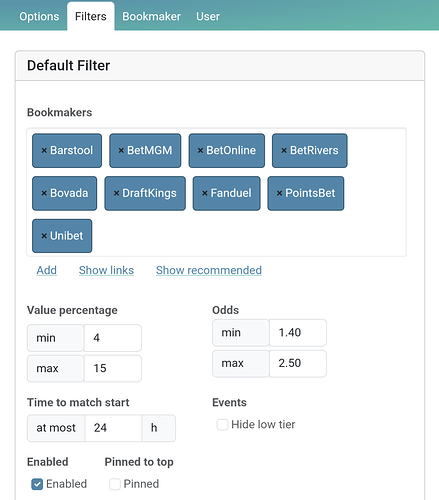Enable the Hide low tier checkbox
439x500 pixels.
[222, 425]
